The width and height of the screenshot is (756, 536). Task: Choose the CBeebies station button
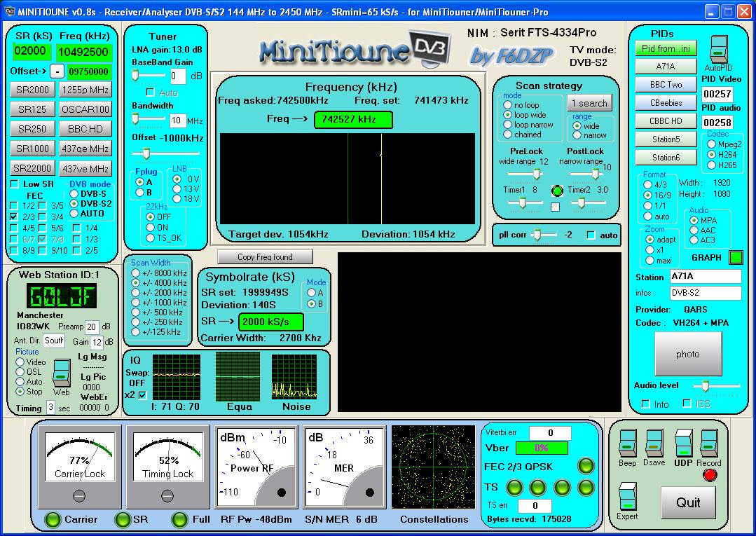pos(666,103)
